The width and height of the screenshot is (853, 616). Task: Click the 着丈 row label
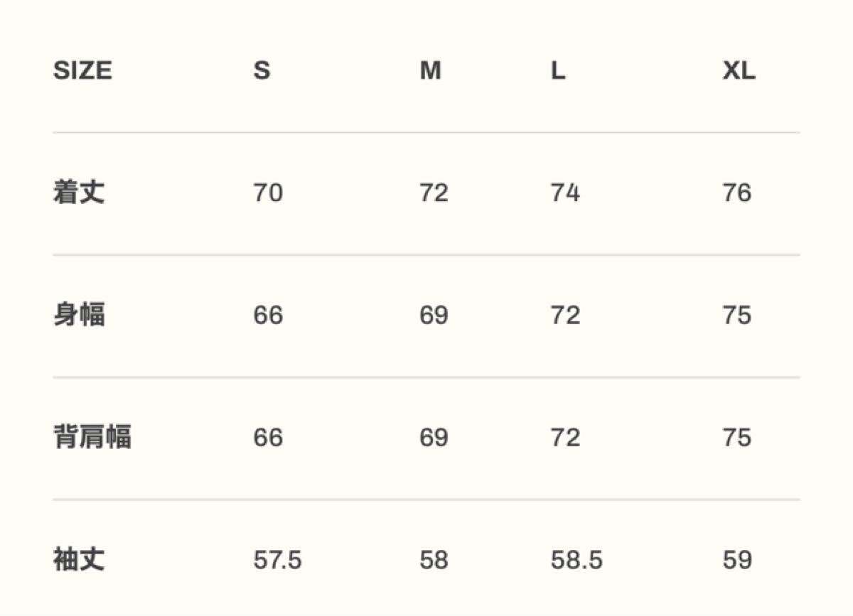pyautogui.click(x=79, y=193)
